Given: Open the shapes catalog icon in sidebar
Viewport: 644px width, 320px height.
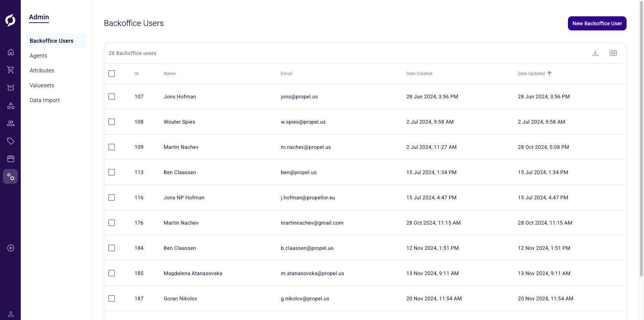Looking at the screenshot, I should click(11, 106).
